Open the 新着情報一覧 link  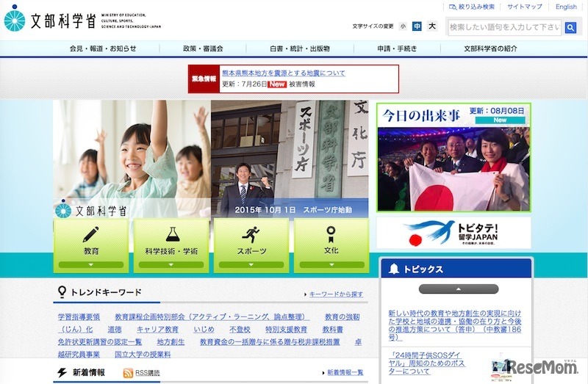[345, 372]
